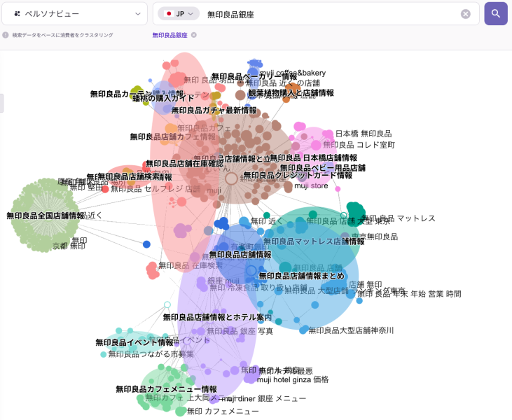Open the ペルソナビュー view dropdown
512x420 pixels.
74,14
